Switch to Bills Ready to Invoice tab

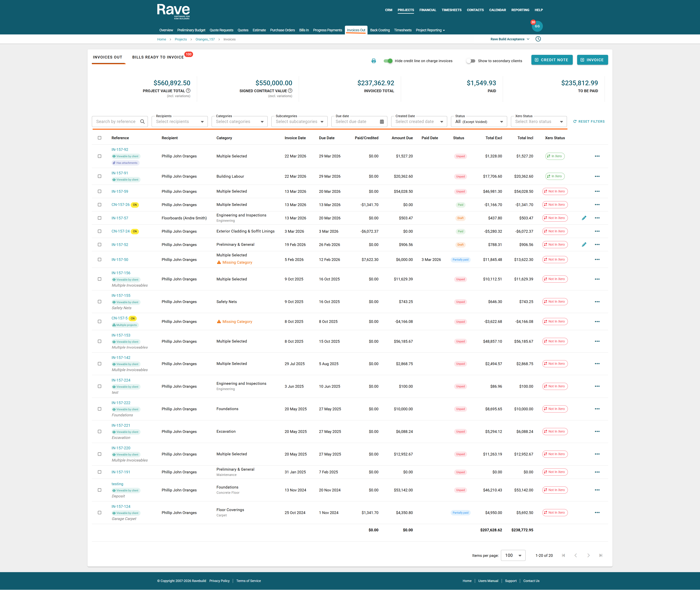click(x=158, y=57)
